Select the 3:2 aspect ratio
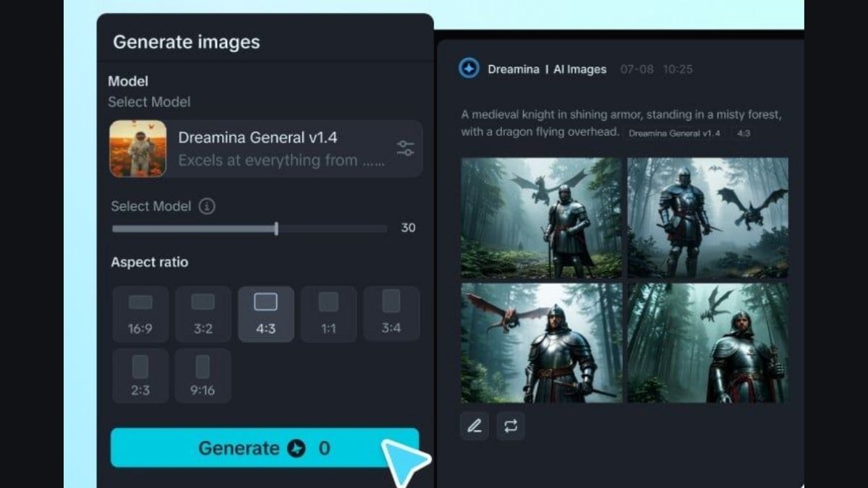The width and height of the screenshot is (868, 488). click(x=203, y=314)
